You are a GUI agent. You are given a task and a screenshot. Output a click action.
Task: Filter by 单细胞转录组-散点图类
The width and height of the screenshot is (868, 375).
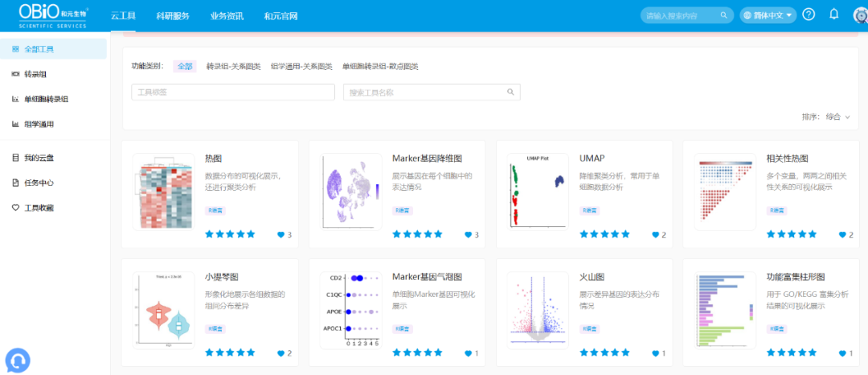[x=380, y=67]
